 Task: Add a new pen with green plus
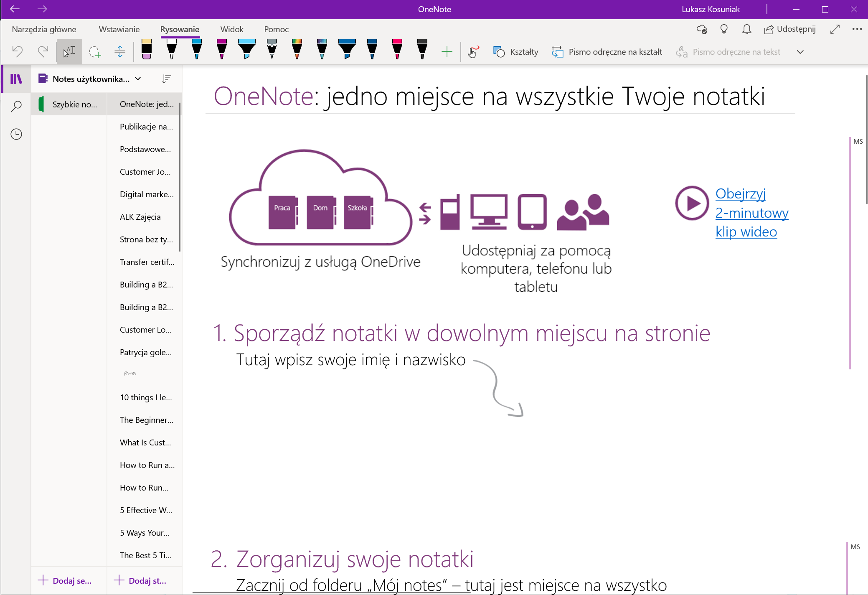[447, 52]
